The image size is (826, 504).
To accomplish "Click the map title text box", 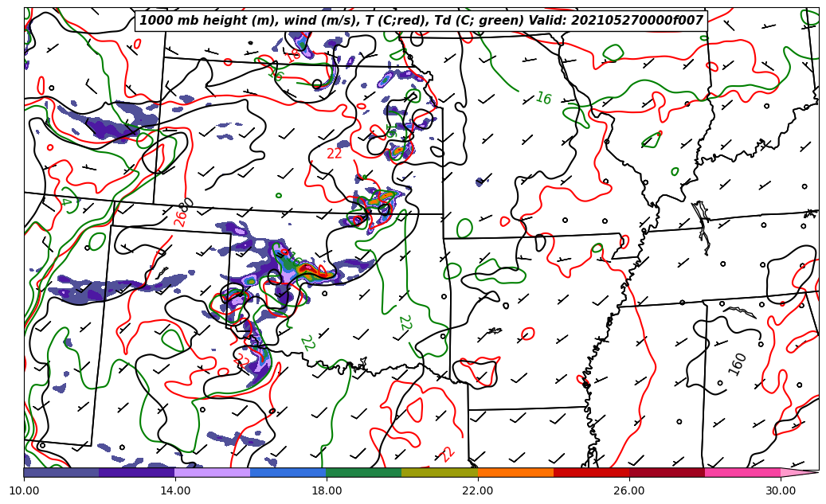I will pyautogui.click(x=421, y=21).
